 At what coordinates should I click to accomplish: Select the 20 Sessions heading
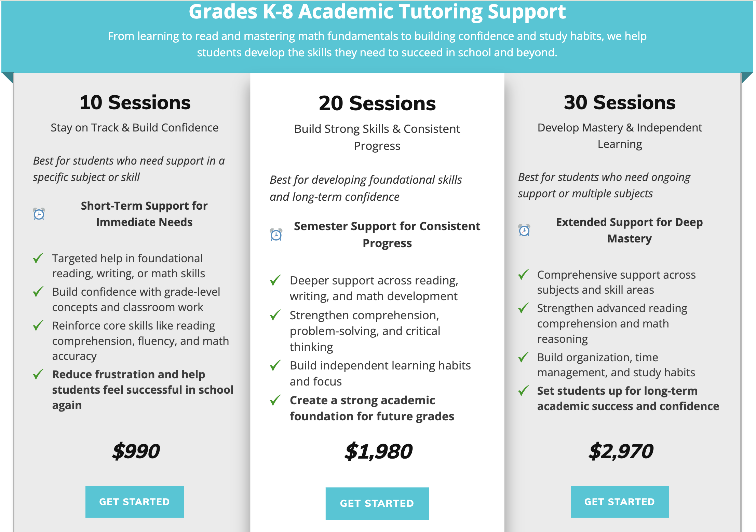pos(377,102)
